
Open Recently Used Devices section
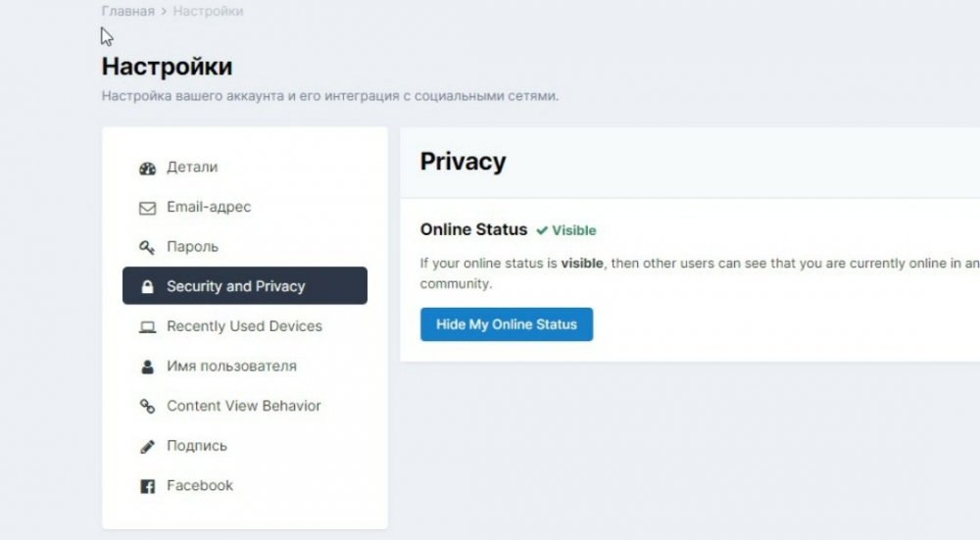click(244, 326)
